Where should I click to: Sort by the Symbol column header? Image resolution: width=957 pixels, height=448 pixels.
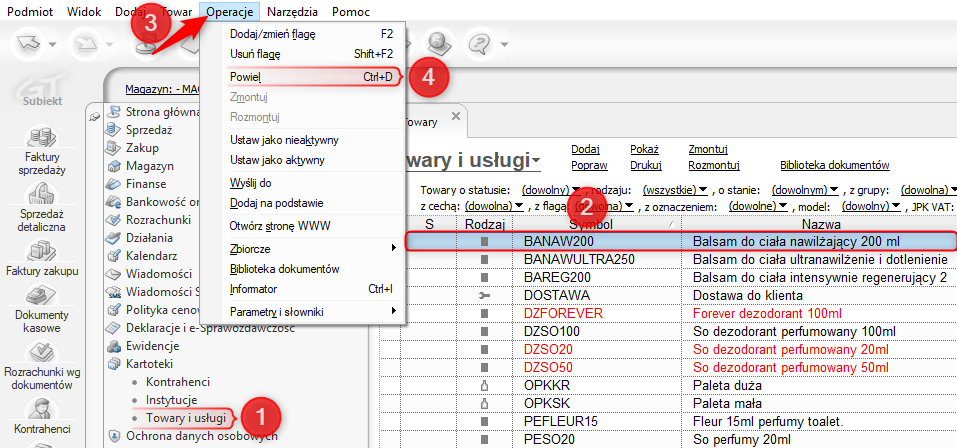(x=596, y=225)
